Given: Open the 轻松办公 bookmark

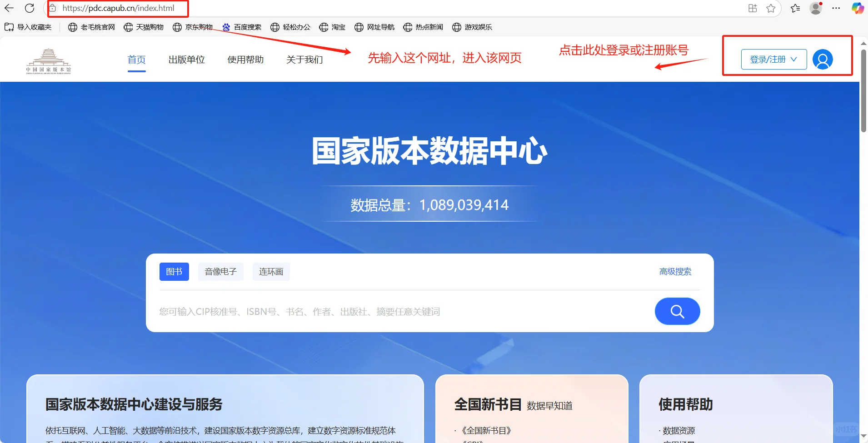Looking at the screenshot, I should pyautogui.click(x=290, y=27).
